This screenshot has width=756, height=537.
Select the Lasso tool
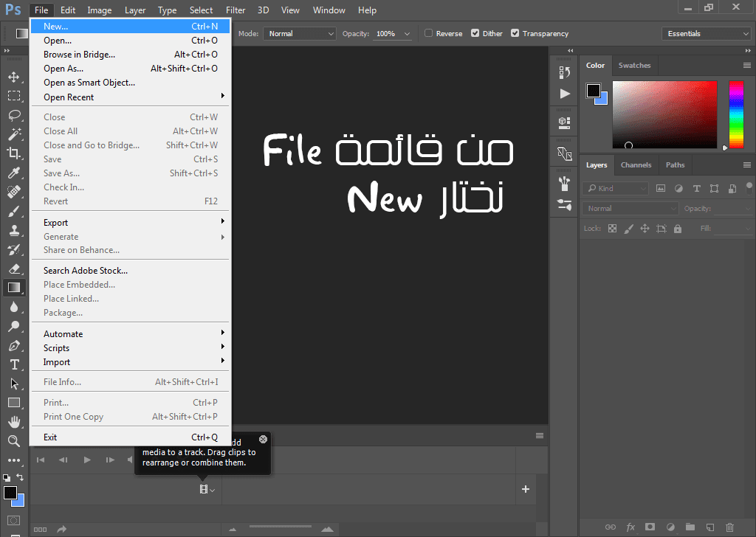(14, 115)
